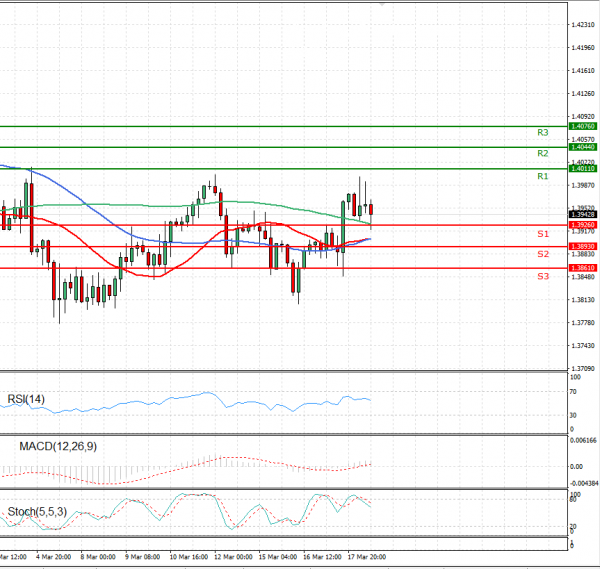This screenshot has width=600, height=569.
Task: Select the R2 label on the chart
Action: (543, 153)
